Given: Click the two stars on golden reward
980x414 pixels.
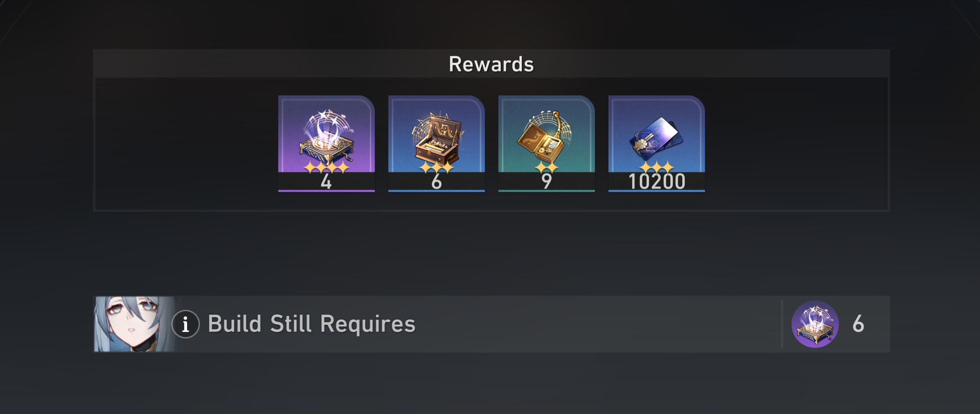Looking at the screenshot, I should (546, 167).
